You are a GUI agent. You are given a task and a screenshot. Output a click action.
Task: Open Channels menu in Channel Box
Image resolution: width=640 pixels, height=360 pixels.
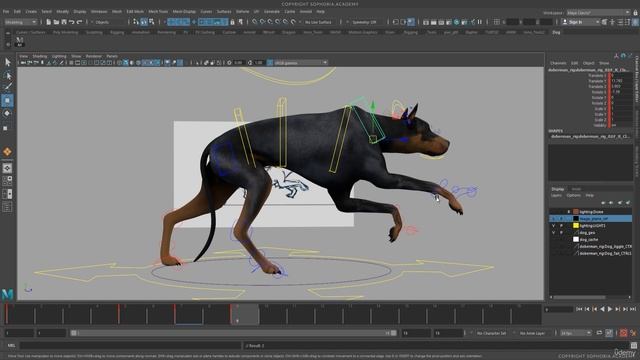click(x=558, y=63)
